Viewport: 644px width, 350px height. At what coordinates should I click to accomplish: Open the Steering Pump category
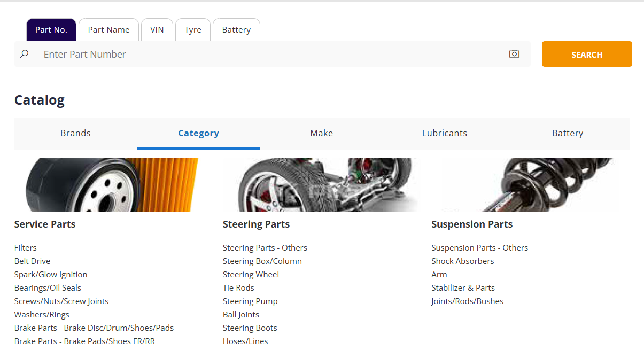point(250,301)
